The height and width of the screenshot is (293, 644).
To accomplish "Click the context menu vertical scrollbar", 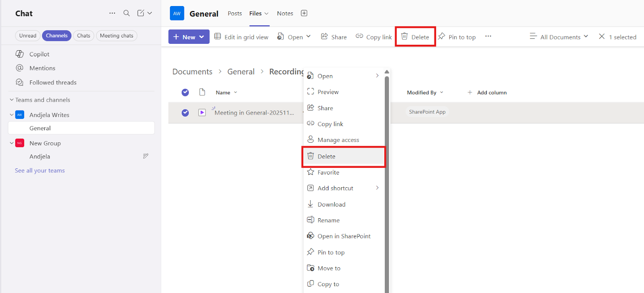I will [387, 181].
